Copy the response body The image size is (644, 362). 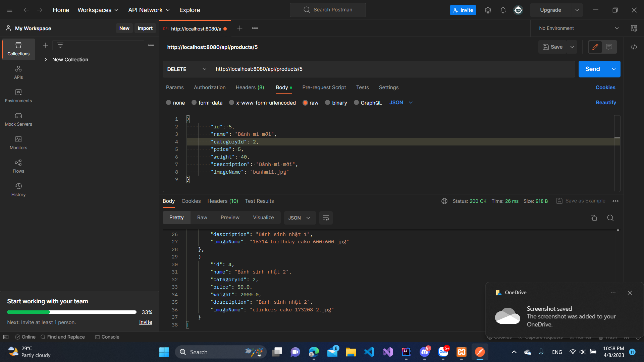point(593,218)
